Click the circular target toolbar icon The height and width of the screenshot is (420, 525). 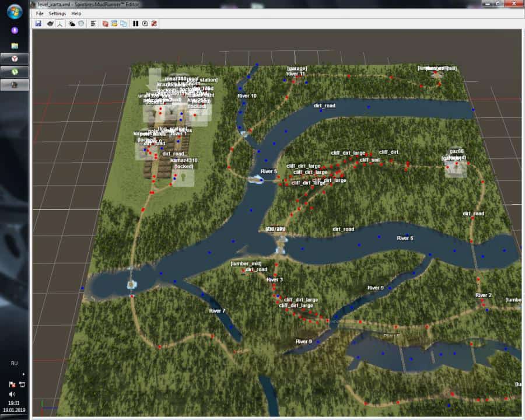pyautogui.click(x=145, y=23)
